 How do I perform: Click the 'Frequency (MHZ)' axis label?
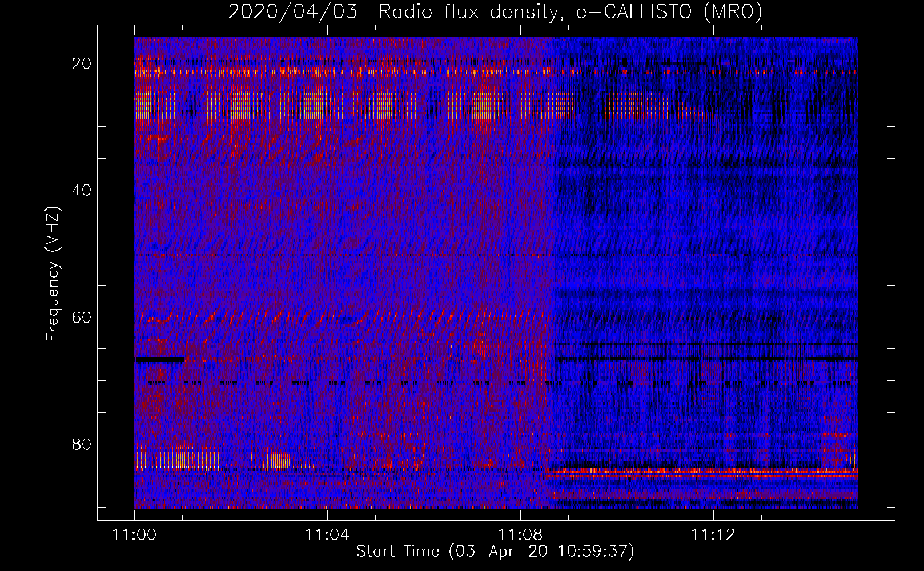pyautogui.click(x=52, y=274)
